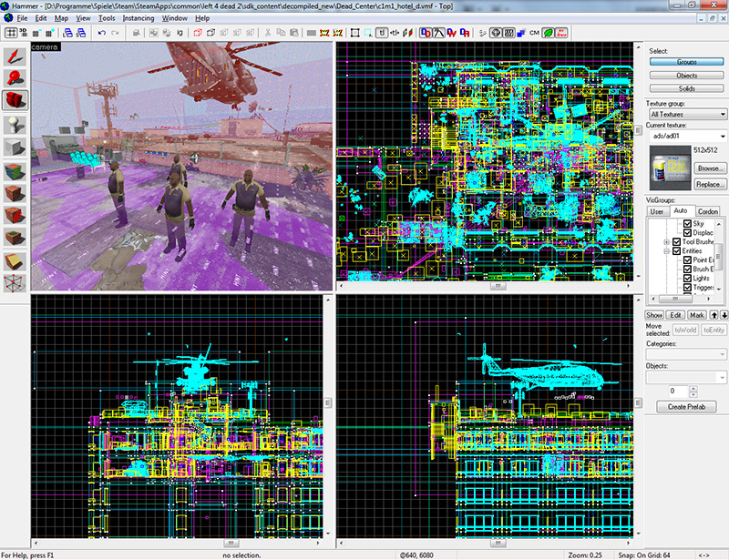Click the Groups select mode button
Screen dimensions: 729x560
687,62
